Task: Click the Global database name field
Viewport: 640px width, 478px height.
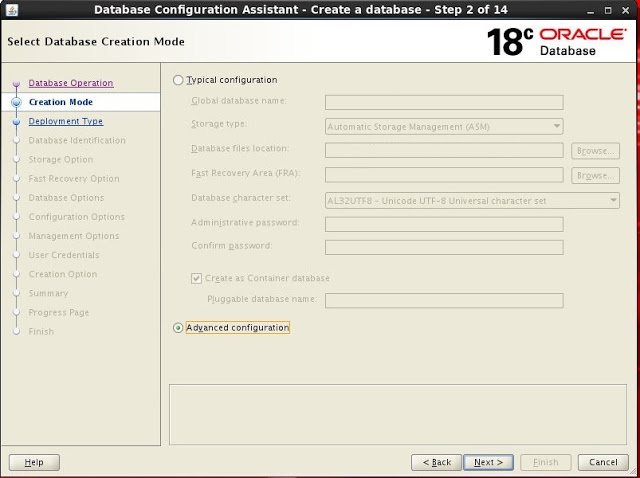Action: click(x=444, y=102)
